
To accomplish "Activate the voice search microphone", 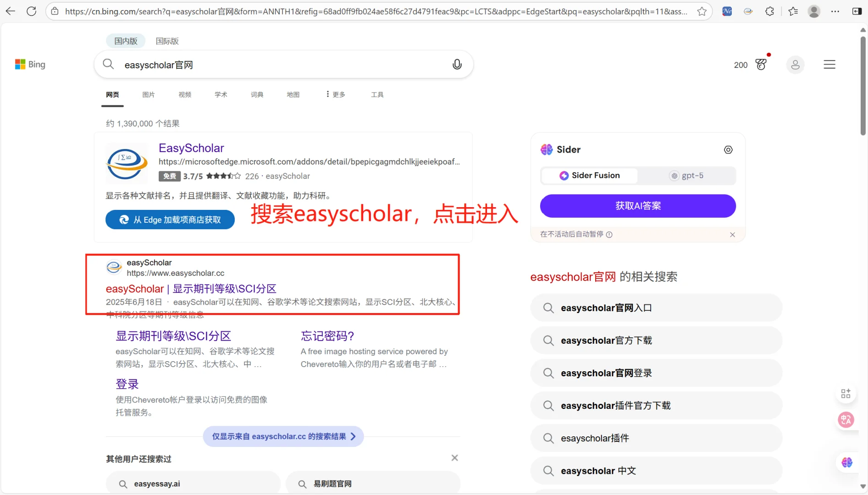I will click(457, 64).
